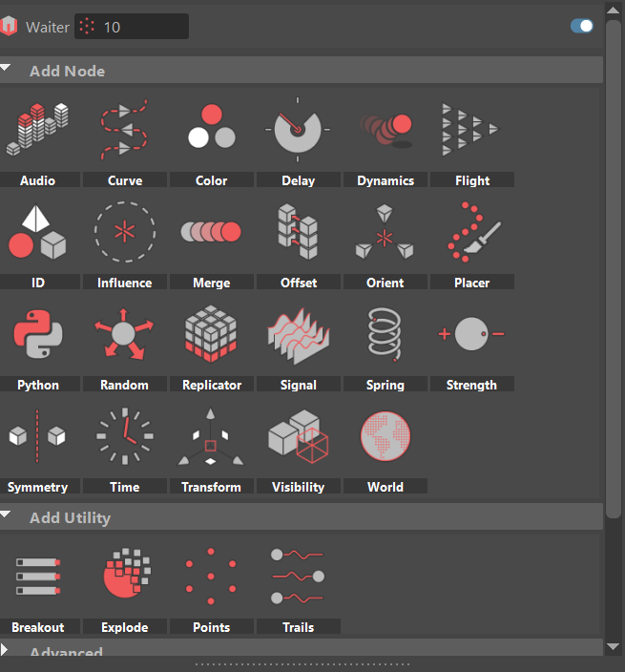Click the Breakout utility label

tap(37, 627)
